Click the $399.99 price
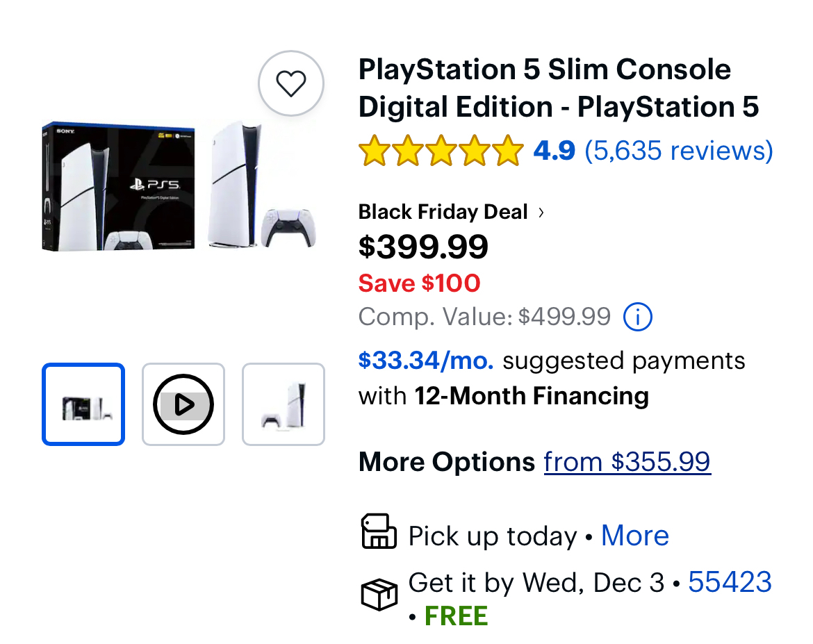This screenshot has width=813, height=644. 423,247
